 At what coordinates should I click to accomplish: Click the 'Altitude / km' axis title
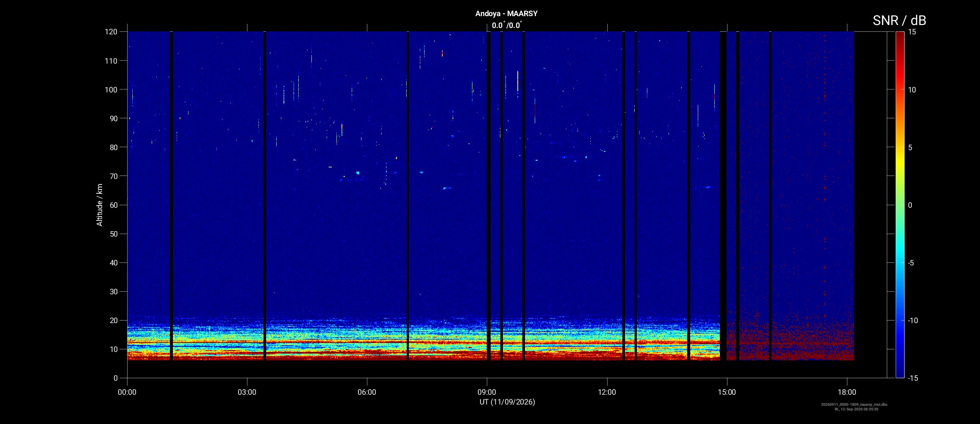click(x=100, y=205)
